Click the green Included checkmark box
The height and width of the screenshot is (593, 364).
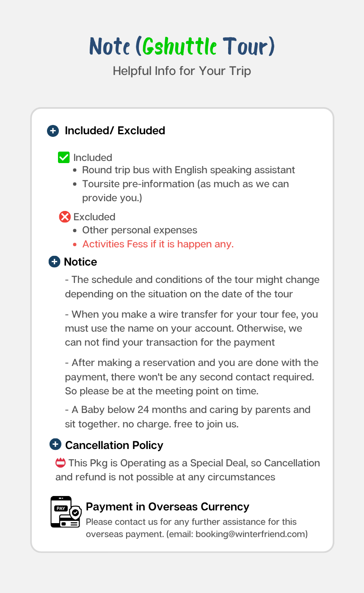coord(63,158)
